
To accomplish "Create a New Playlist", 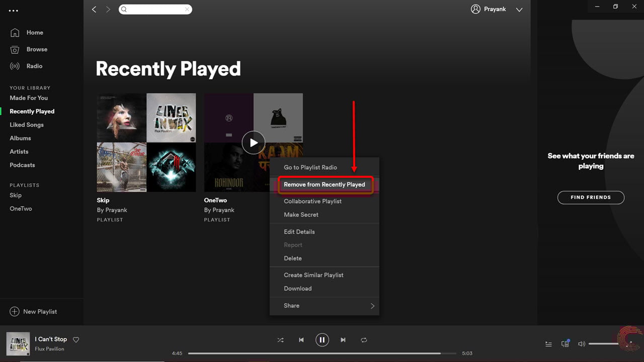I will [x=33, y=312].
